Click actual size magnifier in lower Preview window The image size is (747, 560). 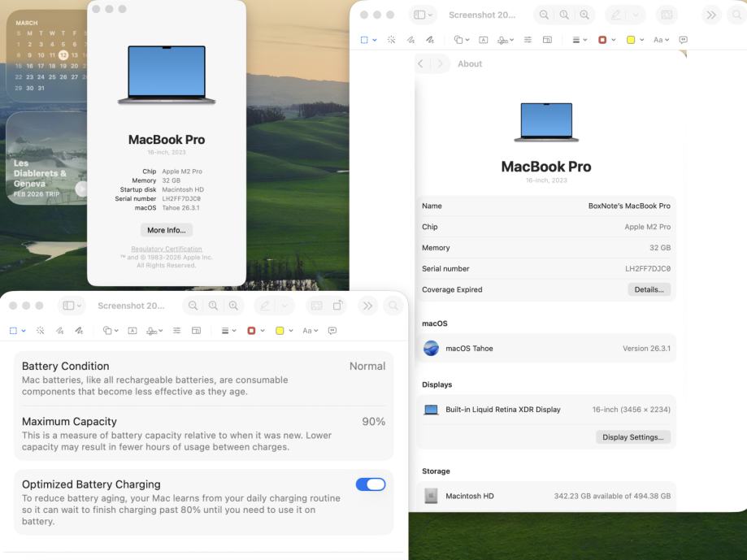[213, 306]
